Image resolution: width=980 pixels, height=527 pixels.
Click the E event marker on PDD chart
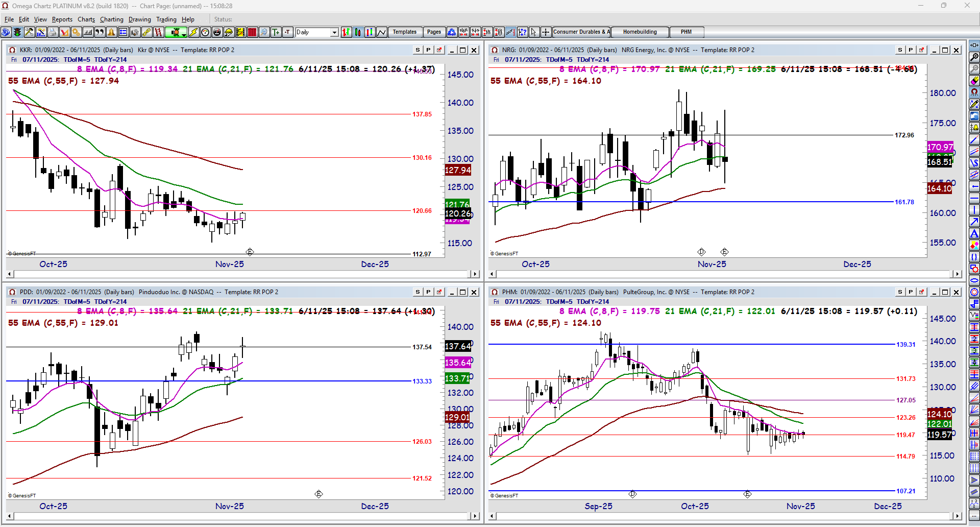click(318, 494)
